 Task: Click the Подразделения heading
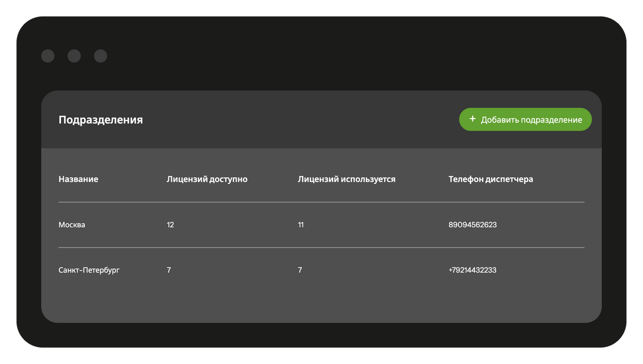(100, 120)
